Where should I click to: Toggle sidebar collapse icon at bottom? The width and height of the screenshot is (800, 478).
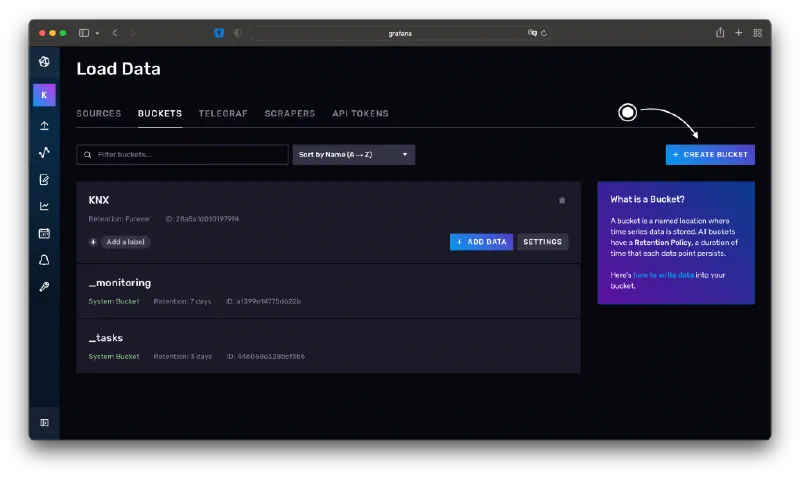pos(44,422)
